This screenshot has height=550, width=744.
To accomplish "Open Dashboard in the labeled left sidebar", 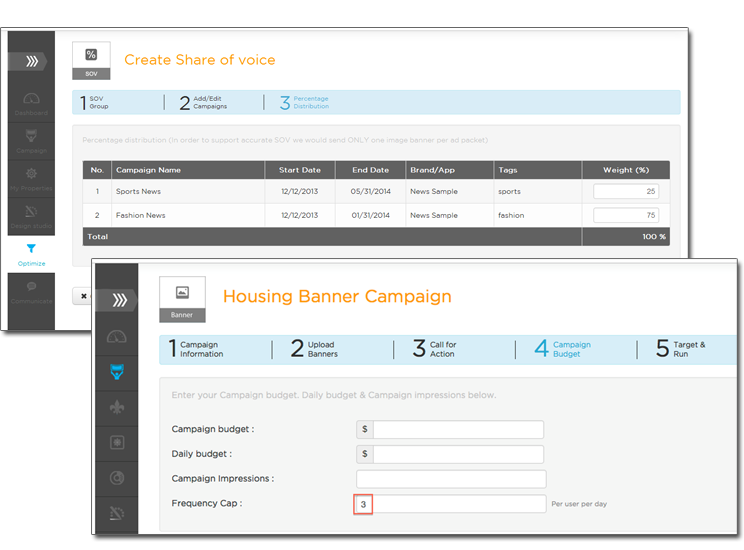I will tap(31, 104).
